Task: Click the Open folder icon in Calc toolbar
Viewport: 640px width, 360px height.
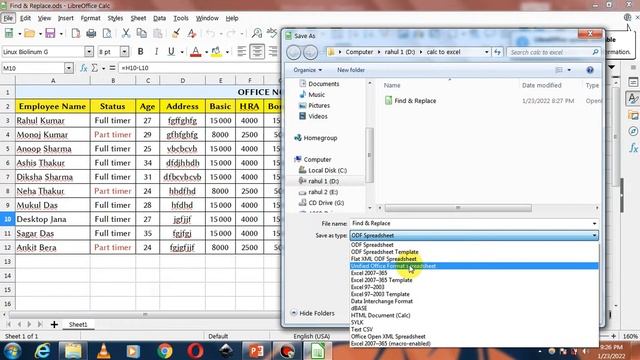Action: click(29, 33)
